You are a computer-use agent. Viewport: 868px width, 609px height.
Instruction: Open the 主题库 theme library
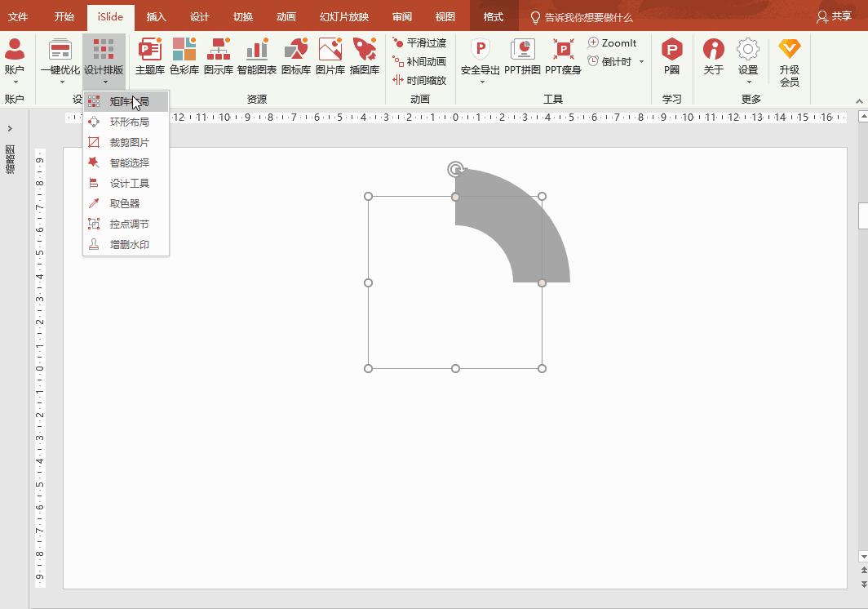(150, 56)
